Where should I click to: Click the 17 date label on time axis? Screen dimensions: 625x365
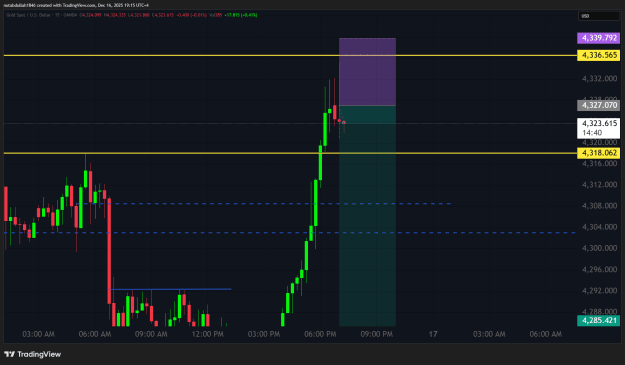pos(433,334)
